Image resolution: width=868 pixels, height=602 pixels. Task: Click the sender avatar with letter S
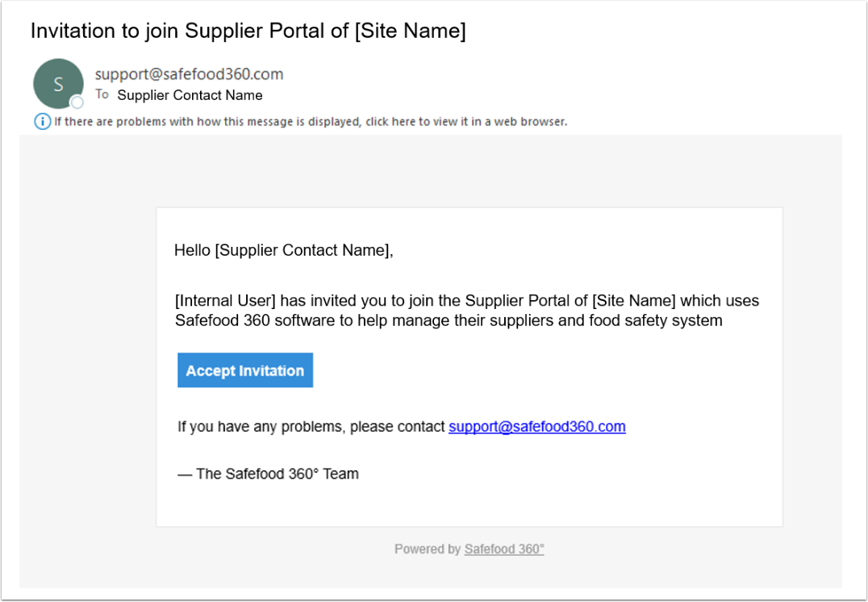pyautogui.click(x=58, y=84)
